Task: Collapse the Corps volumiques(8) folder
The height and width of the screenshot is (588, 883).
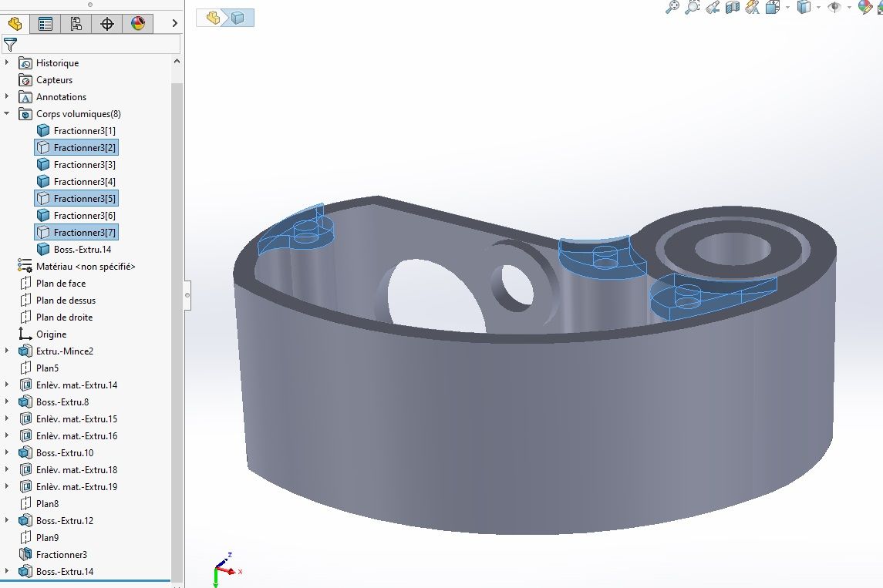Action: (7, 113)
